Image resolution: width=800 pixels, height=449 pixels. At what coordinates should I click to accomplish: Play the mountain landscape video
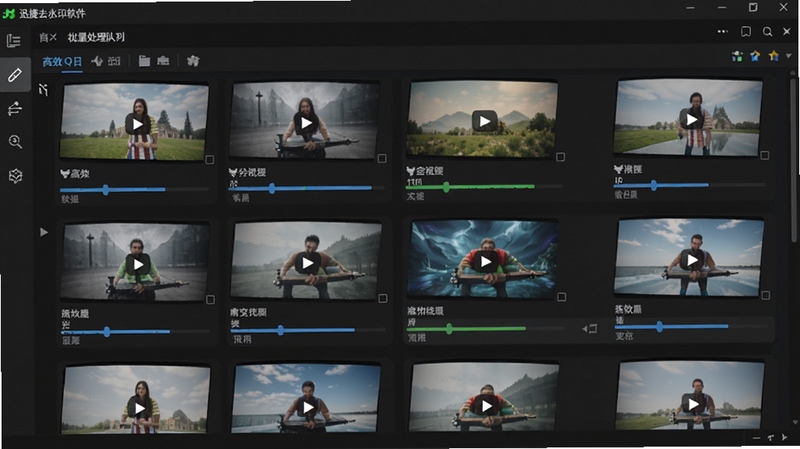tap(484, 121)
